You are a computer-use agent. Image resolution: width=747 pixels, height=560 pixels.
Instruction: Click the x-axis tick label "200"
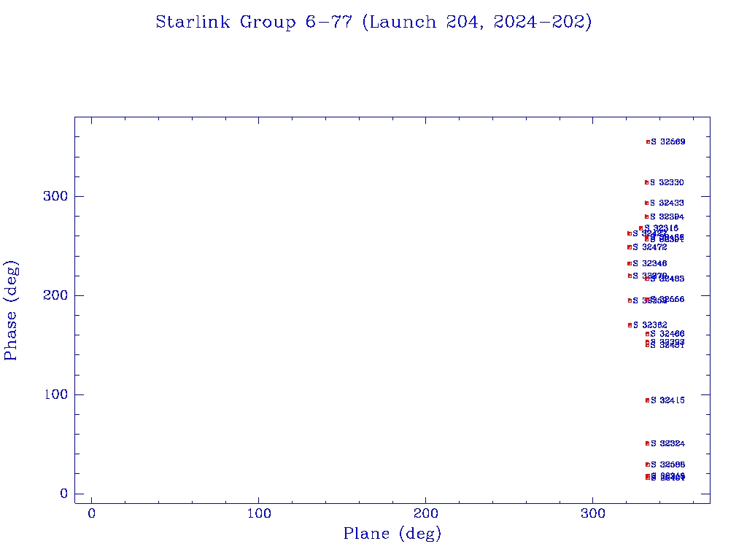click(x=425, y=513)
